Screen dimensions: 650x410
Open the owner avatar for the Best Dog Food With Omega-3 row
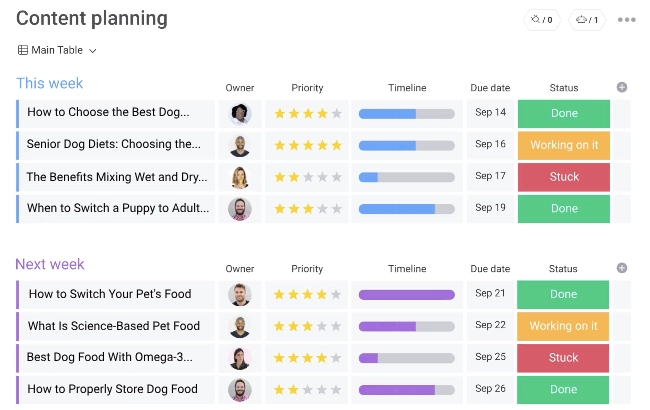[240, 358]
